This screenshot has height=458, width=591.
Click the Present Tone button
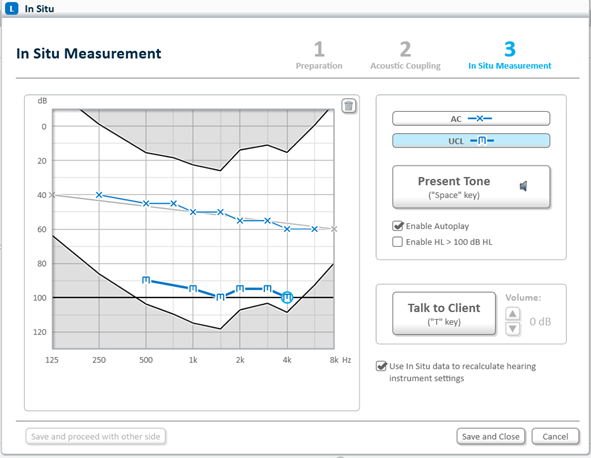471,187
